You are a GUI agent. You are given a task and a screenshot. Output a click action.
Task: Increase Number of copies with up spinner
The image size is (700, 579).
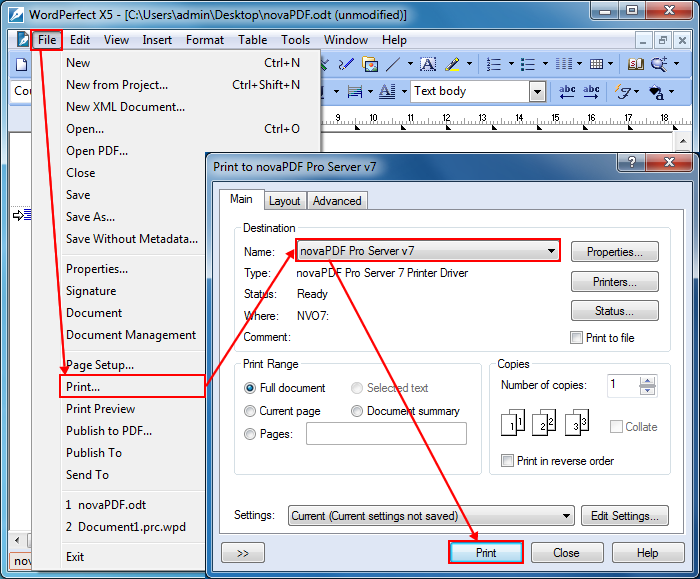[647, 381]
